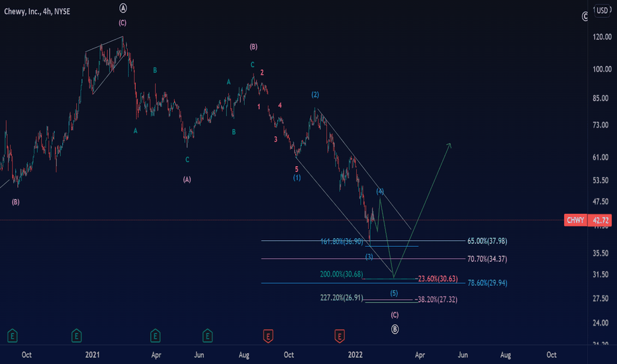Select the 35.50 price axis label
The width and height of the screenshot is (617, 364).
coord(600,253)
